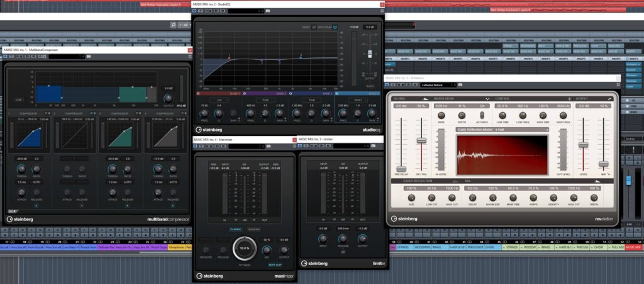The image size is (644, 284).
Task: Turn the REVelation Low Time knob
Action: tap(502, 115)
